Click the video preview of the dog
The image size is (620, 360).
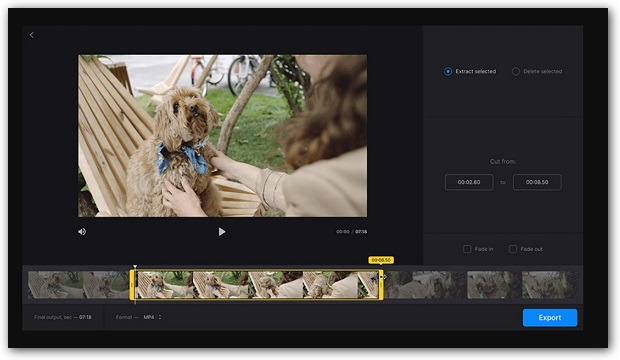coord(222,136)
